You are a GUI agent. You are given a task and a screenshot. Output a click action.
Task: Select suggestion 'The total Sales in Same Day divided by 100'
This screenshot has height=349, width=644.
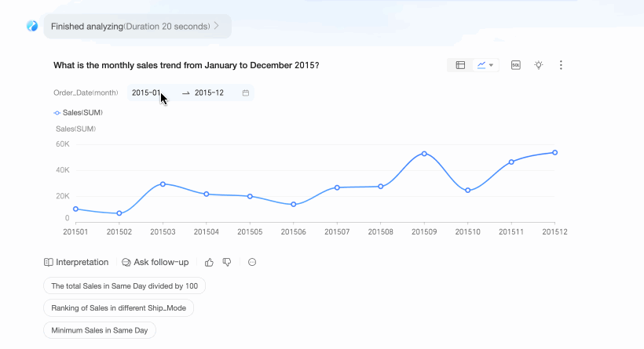coord(124,285)
